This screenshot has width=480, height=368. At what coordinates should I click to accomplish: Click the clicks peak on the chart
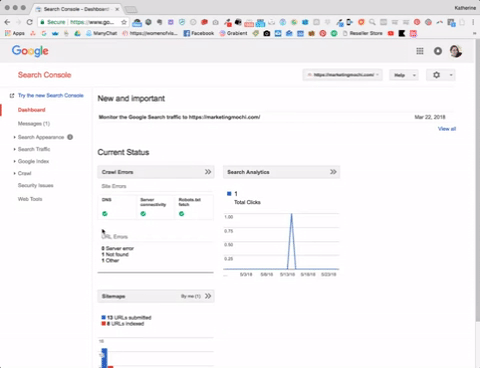tap(292, 214)
